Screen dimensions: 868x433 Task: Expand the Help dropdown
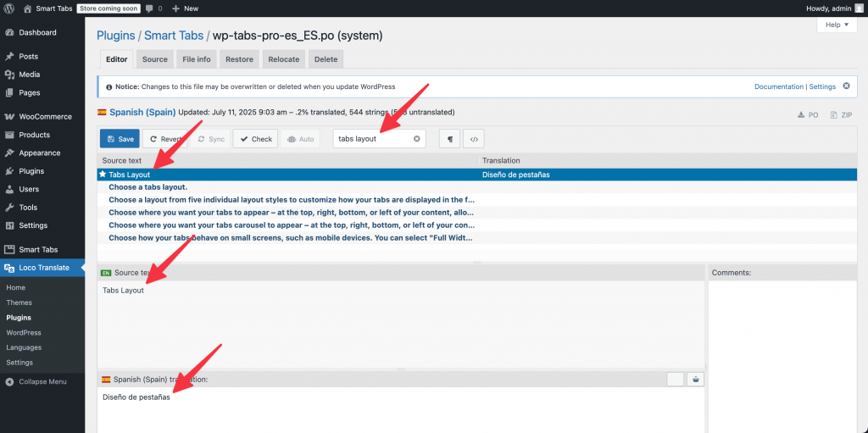coord(837,25)
